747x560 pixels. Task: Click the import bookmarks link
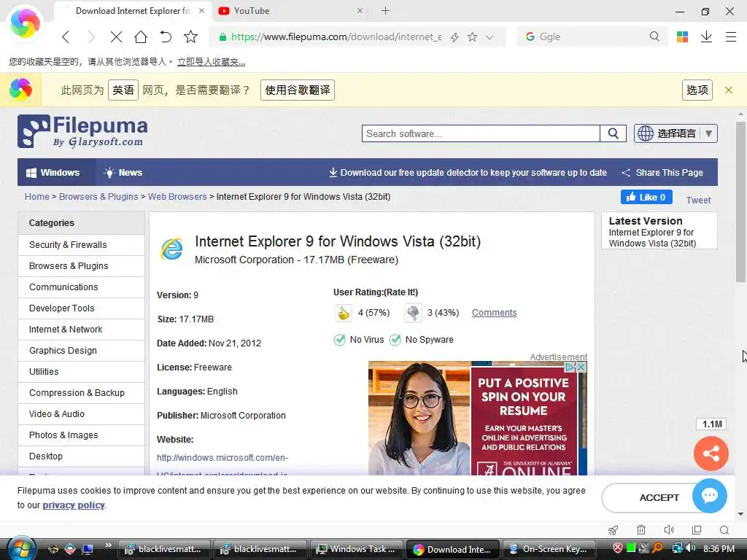tap(211, 62)
